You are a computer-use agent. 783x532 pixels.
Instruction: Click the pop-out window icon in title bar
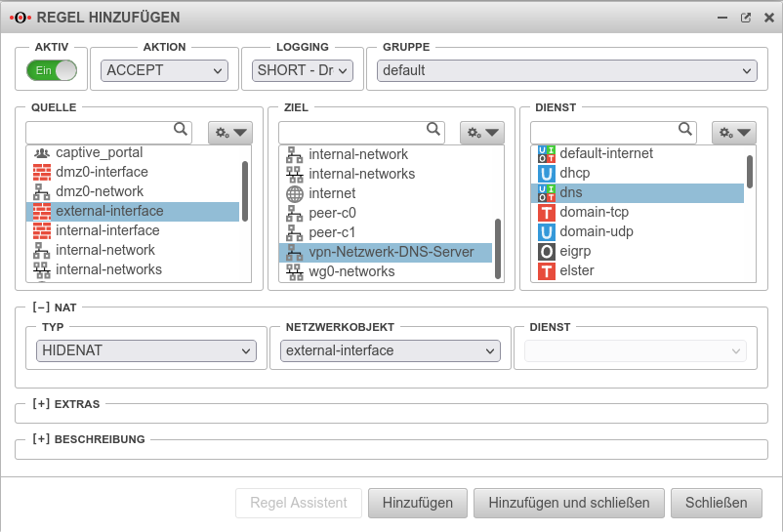point(746,18)
